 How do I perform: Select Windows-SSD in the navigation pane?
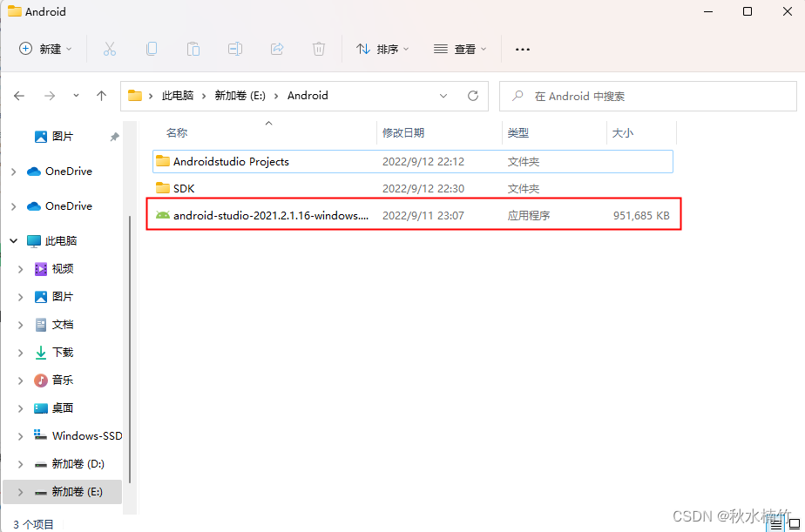(x=87, y=436)
